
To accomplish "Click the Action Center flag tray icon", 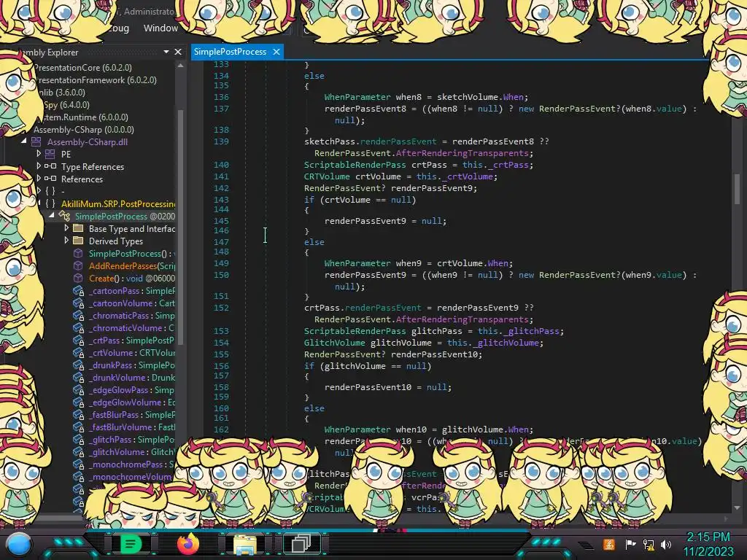I will pos(631,544).
